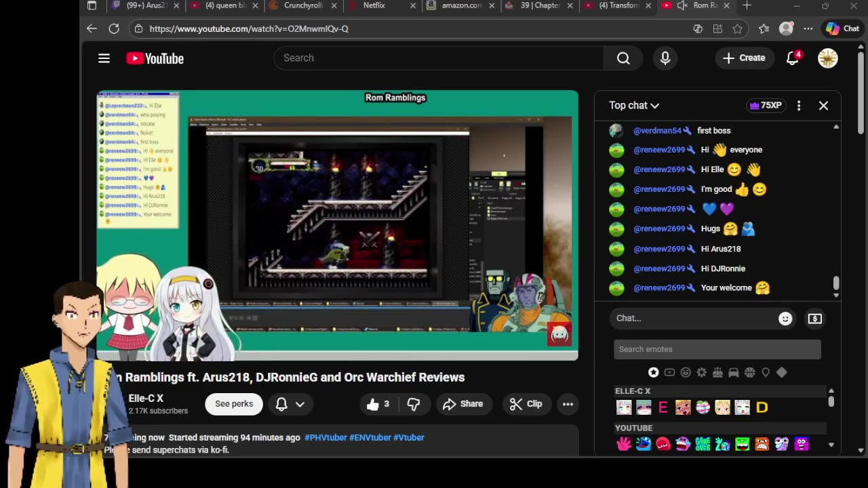Switch to the Transform tab
This screenshot has width=868, height=488.
coord(618,5)
